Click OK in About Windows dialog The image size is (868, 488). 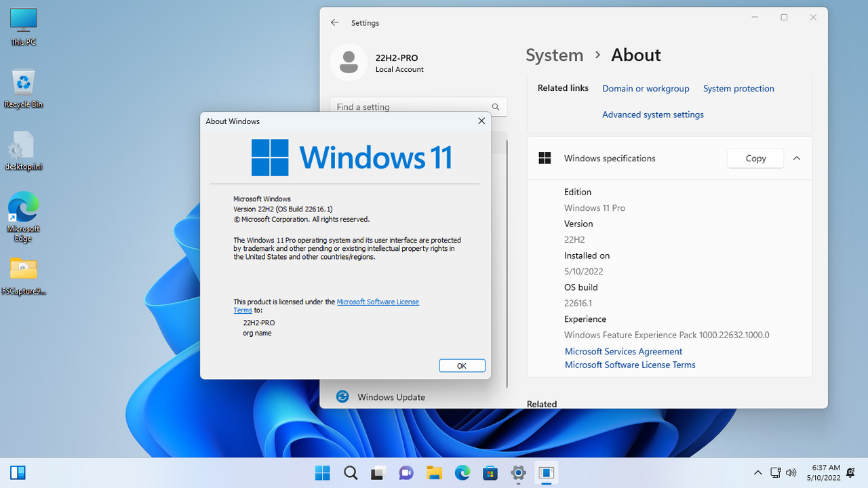point(462,365)
